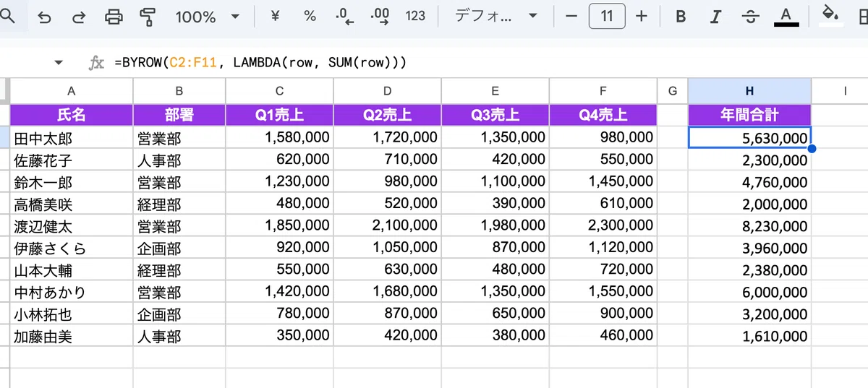The height and width of the screenshot is (388, 868).
Task: Select column E header
Action: click(495, 90)
